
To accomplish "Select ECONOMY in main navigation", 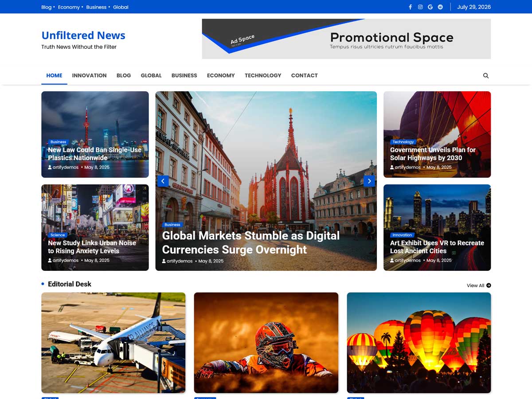I will pos(221,75).
